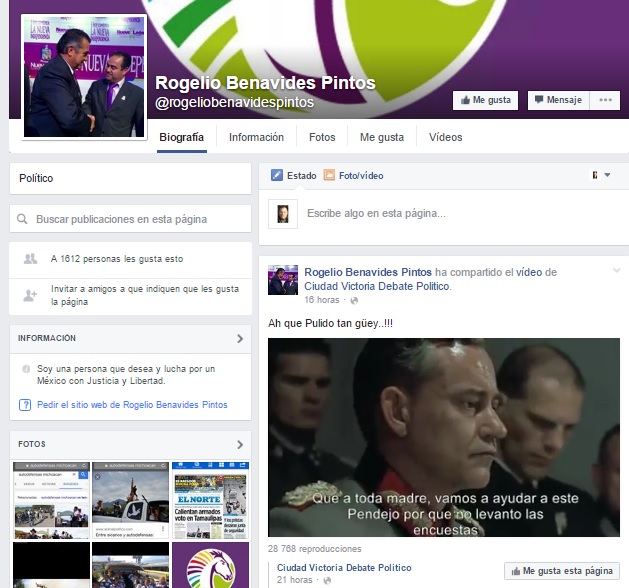This screenshot has width=629, height=588.
Task: Open the three-dots more options menu
Action: [x=605, y=101]
